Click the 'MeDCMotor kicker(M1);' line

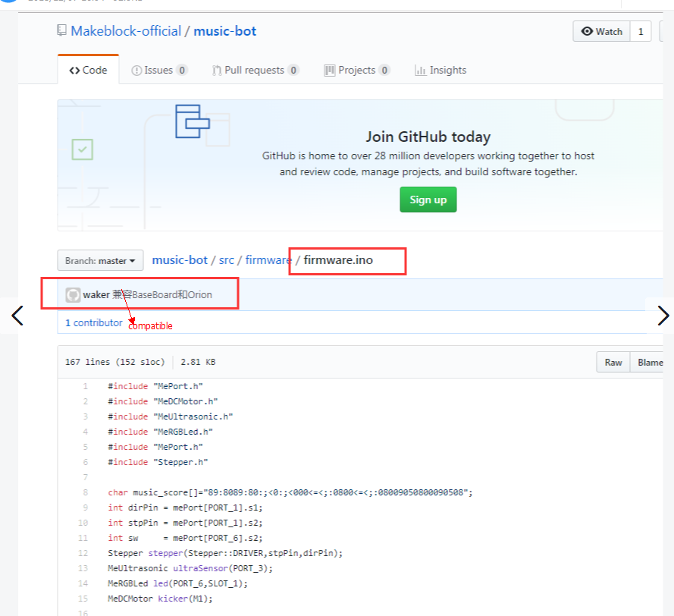point(160,599)
